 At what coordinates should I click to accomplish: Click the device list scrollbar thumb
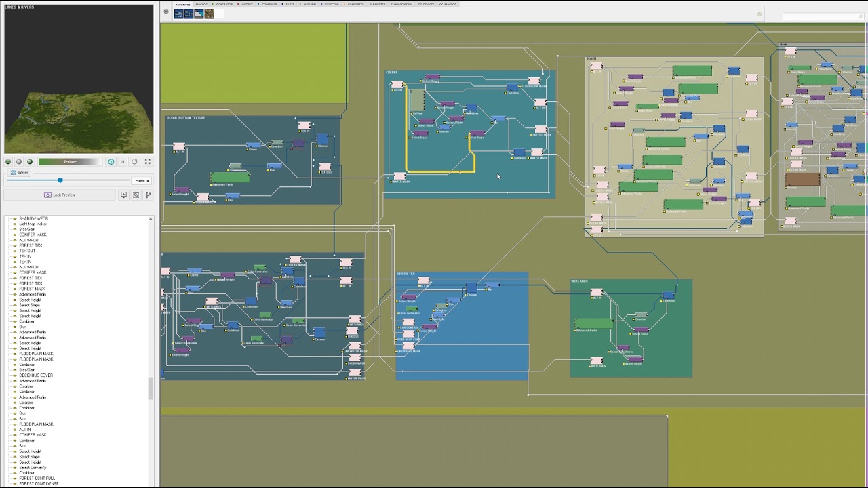click(x=151, y=388)
